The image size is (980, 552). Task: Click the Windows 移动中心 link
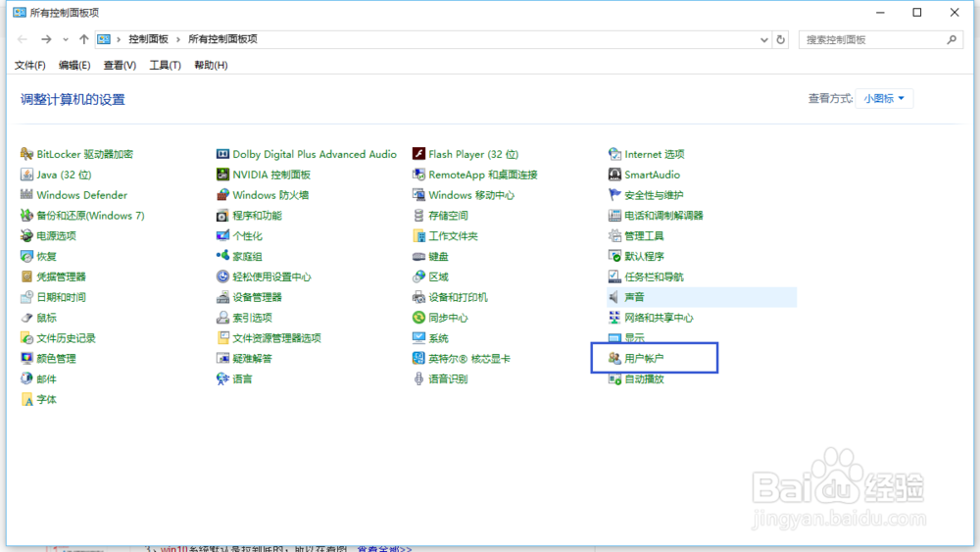(471, 195)
